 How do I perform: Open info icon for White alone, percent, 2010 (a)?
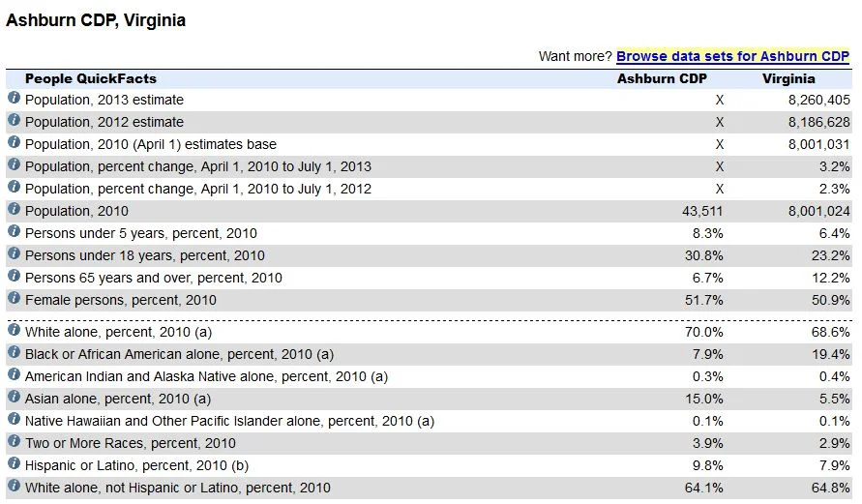tap(14, 331)
